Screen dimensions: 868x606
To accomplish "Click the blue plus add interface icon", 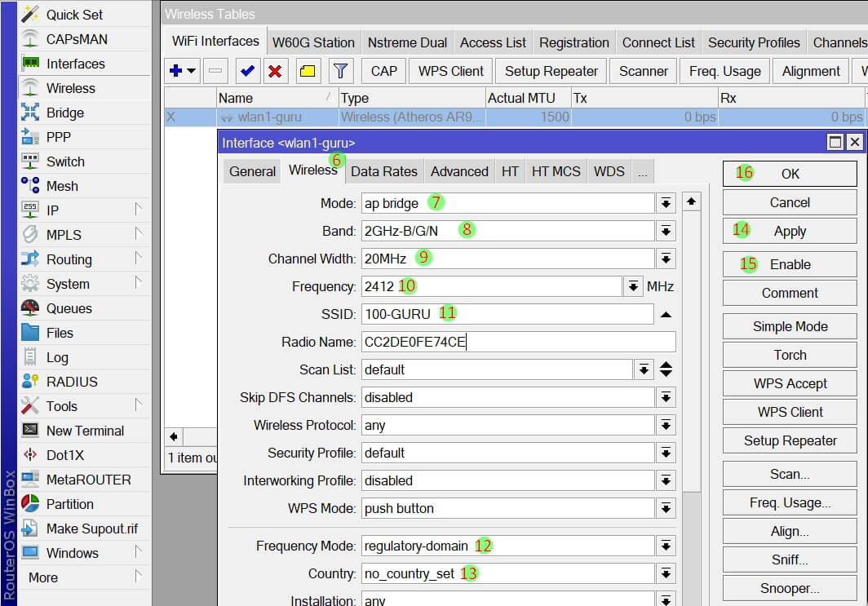I will [176, 71].
